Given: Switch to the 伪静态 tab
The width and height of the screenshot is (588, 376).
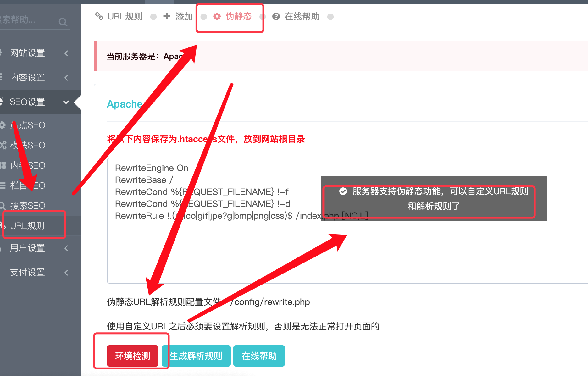Looking at the screenshot, I should click(232, 16).
